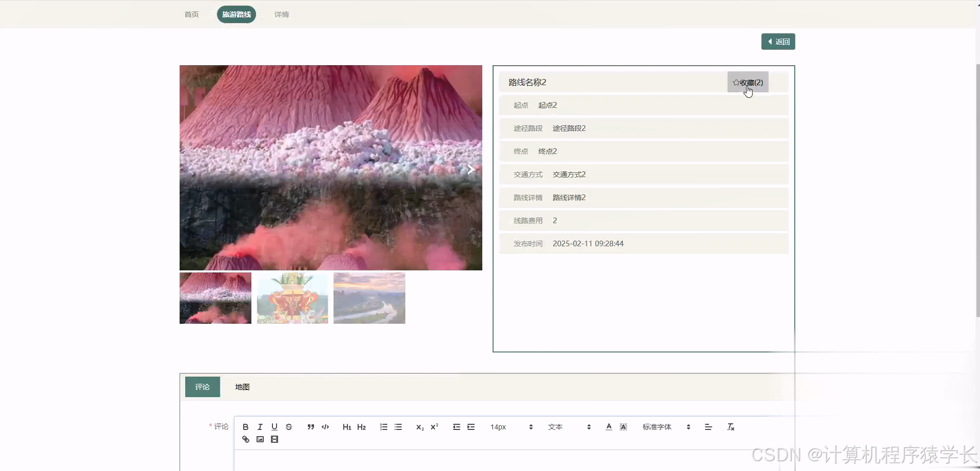Decrease text indent

coord(456,427)
